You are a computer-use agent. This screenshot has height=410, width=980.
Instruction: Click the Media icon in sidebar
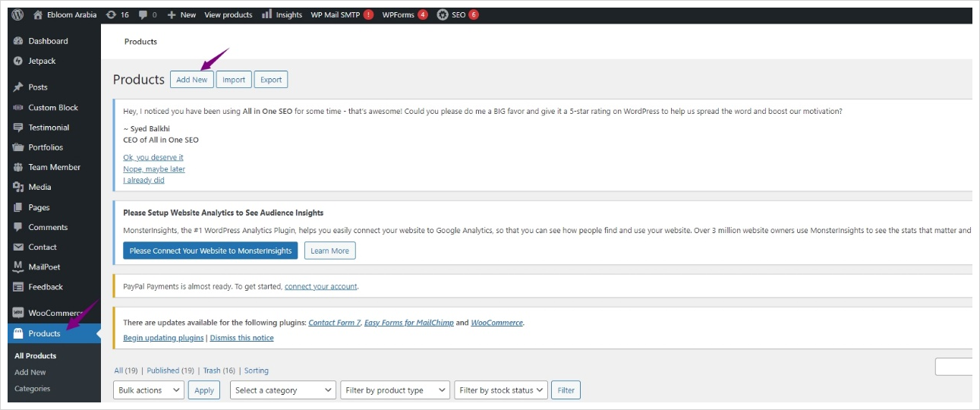coord(18,187)
